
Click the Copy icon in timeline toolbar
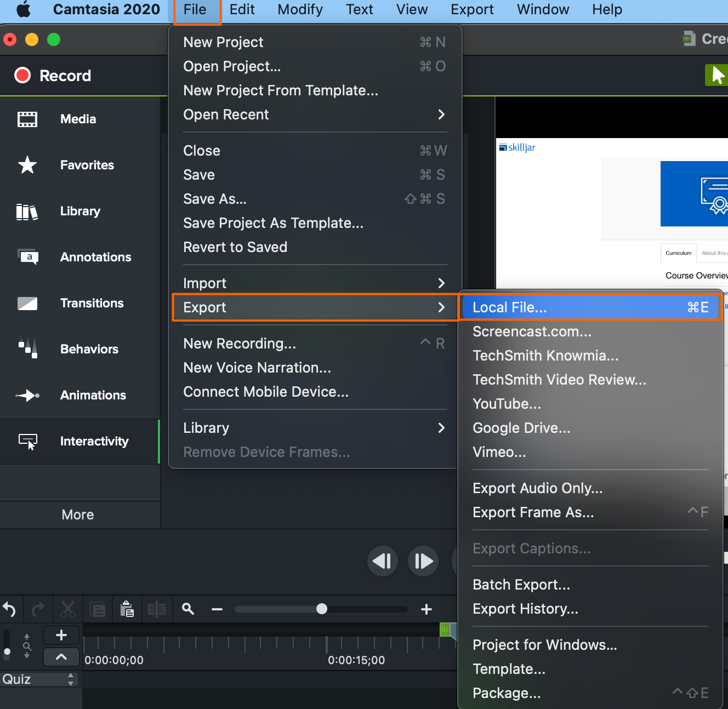98,609
